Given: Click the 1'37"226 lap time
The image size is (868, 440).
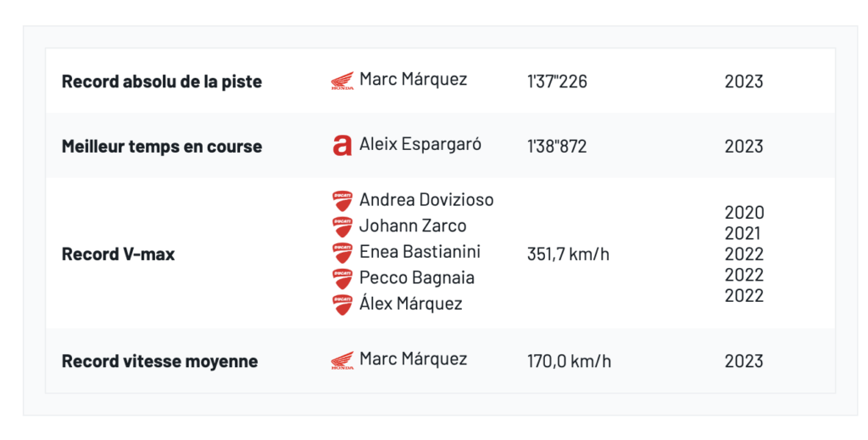Looking at the screenshot, I should [x=557, y=82].
